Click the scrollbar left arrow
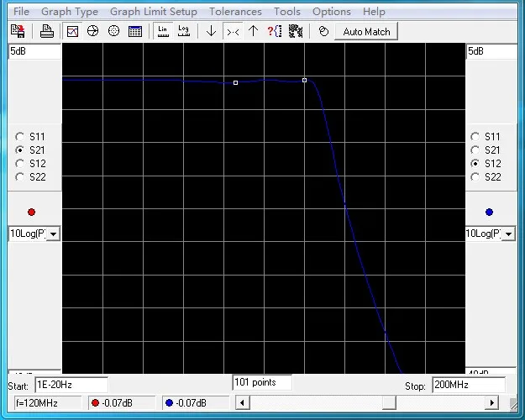The height and width of the screenshot is (420, 525). click(243, 402)
